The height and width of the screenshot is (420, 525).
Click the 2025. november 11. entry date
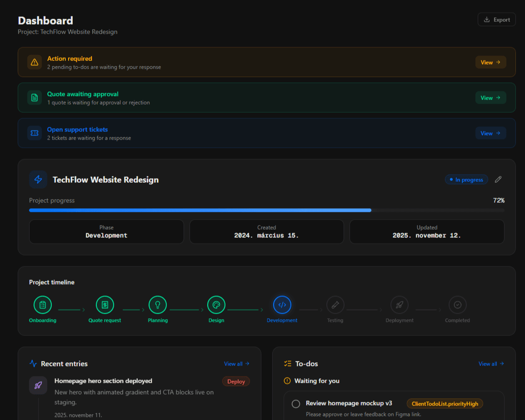point(78,415)
